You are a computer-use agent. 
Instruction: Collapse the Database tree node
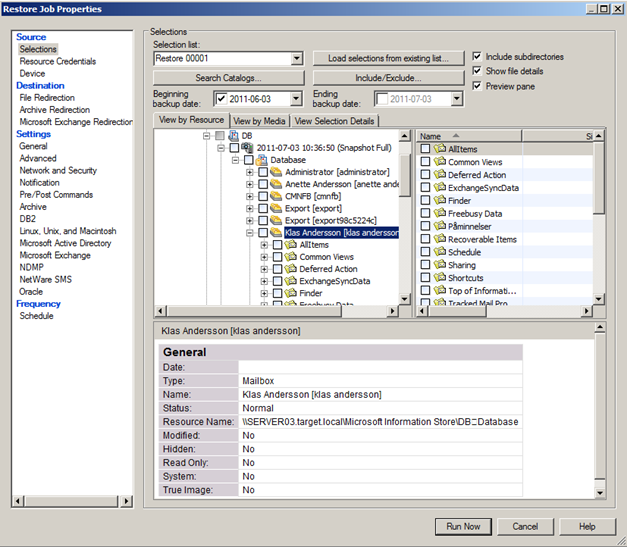[x=236, y=160]
